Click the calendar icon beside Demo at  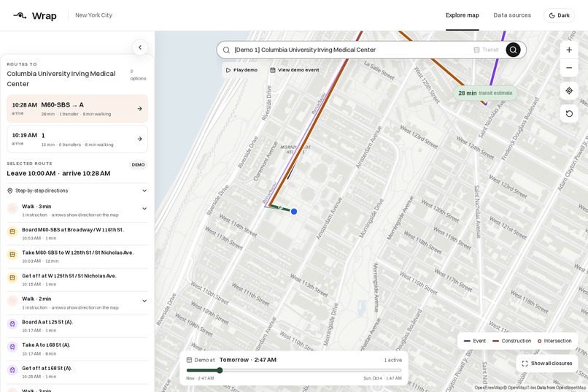point(190,360)
